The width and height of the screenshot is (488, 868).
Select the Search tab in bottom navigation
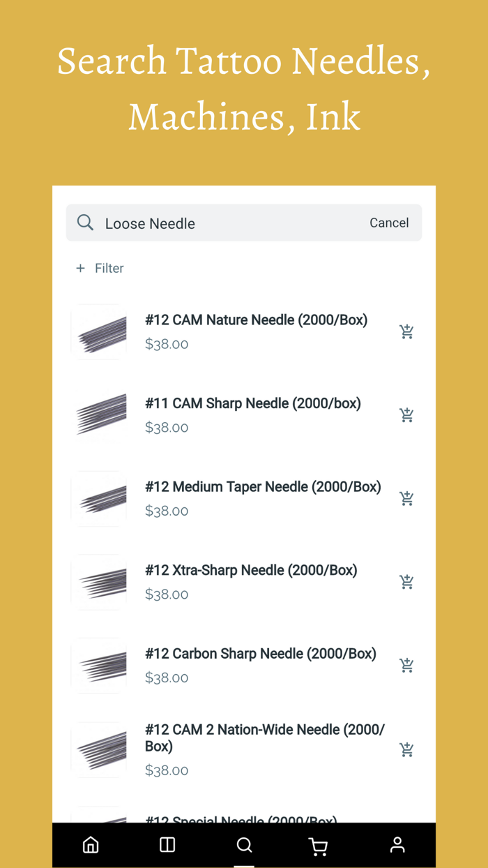coord(244,845)
